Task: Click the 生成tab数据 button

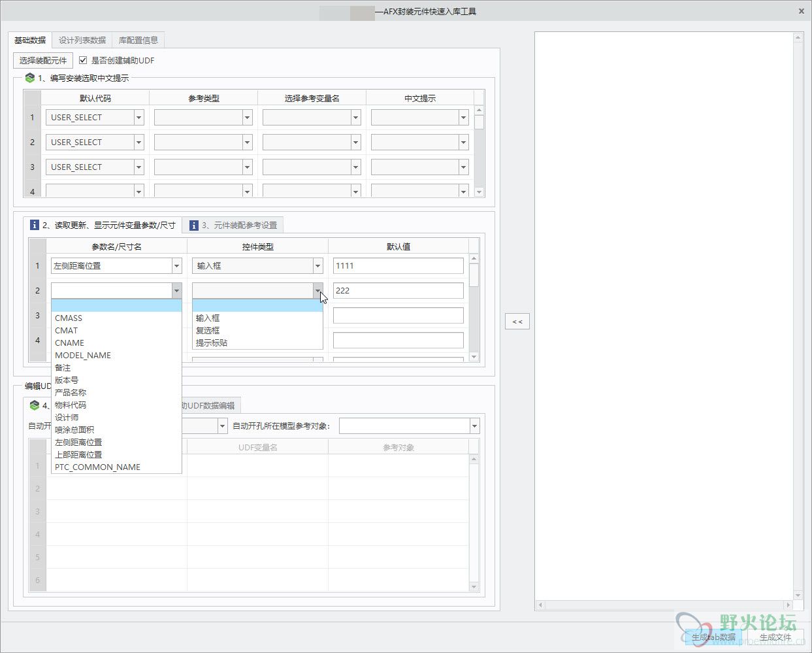Action: 713,637
